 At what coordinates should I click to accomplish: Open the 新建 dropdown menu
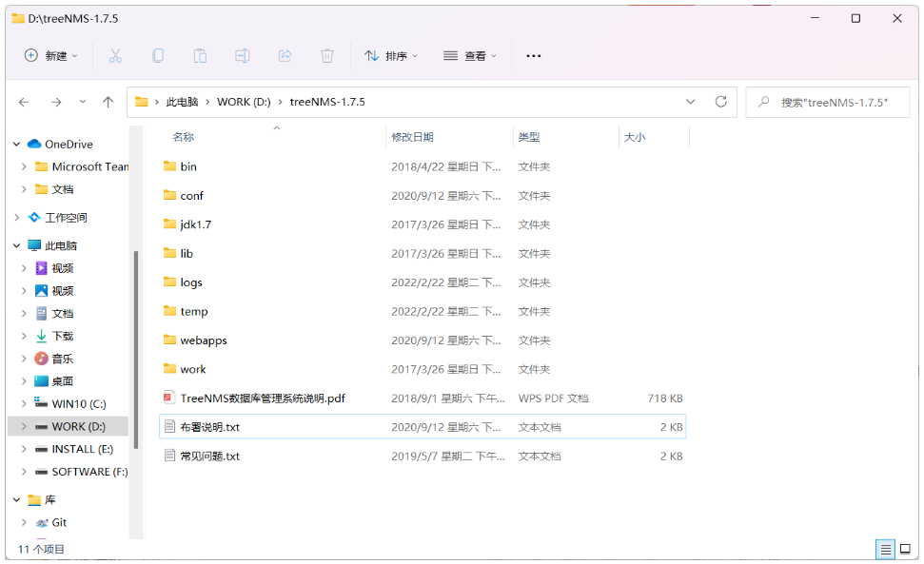point(51,56)
